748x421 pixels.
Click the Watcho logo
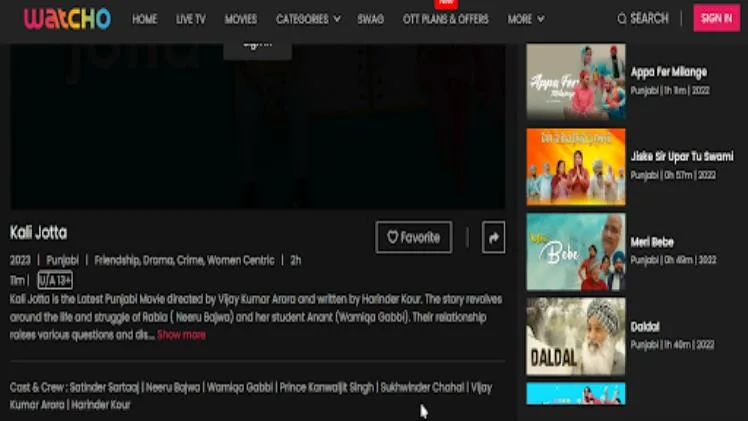coord(67,19)
